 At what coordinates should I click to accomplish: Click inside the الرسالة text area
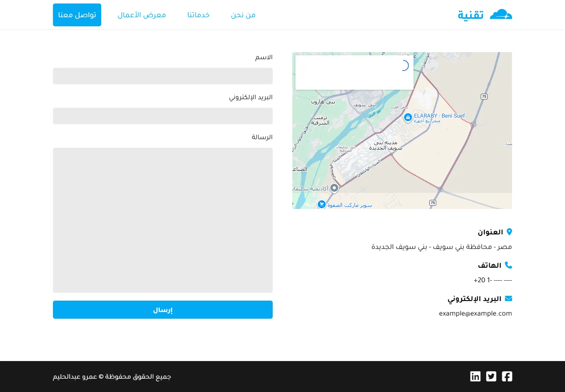163,220
